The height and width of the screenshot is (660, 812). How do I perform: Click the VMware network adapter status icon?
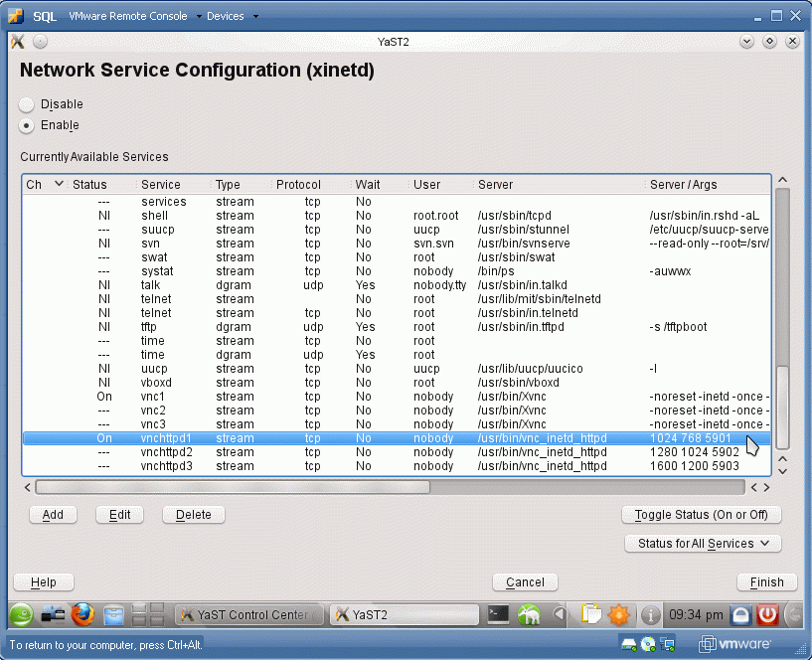point(667,644)
